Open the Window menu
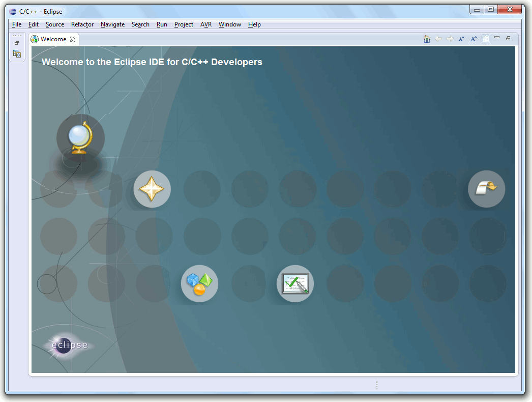 pyautogui.click(x=230, y=24)
